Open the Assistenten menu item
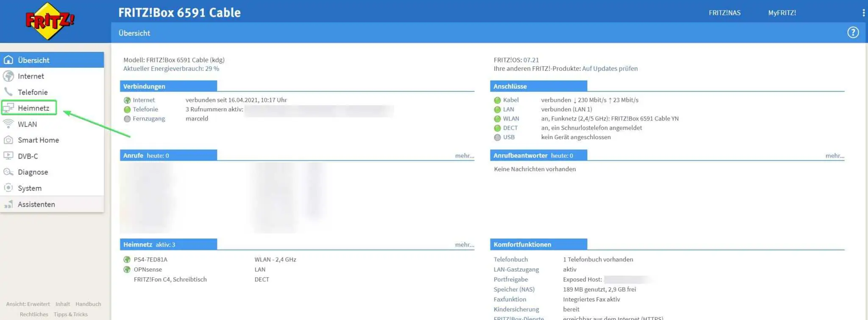Screen dimensions: 868x320 [x=52, y=204]
